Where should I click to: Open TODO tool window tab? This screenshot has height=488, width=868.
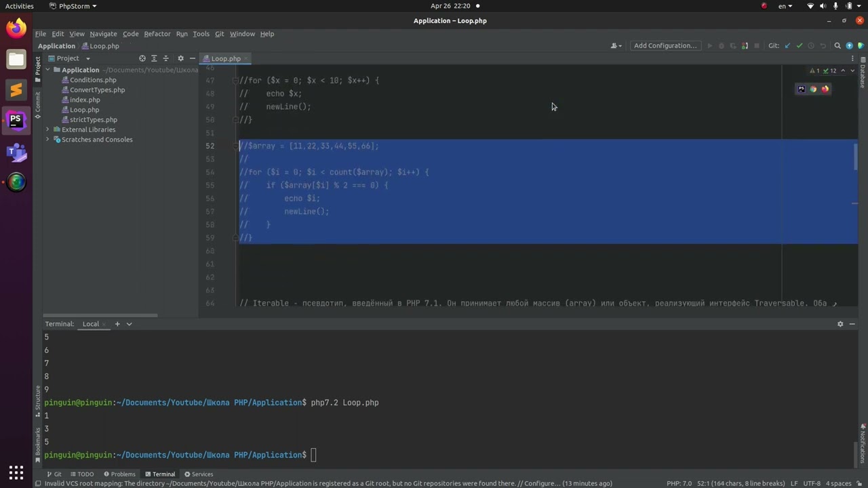pyautogui.click(x=81, y=474)
